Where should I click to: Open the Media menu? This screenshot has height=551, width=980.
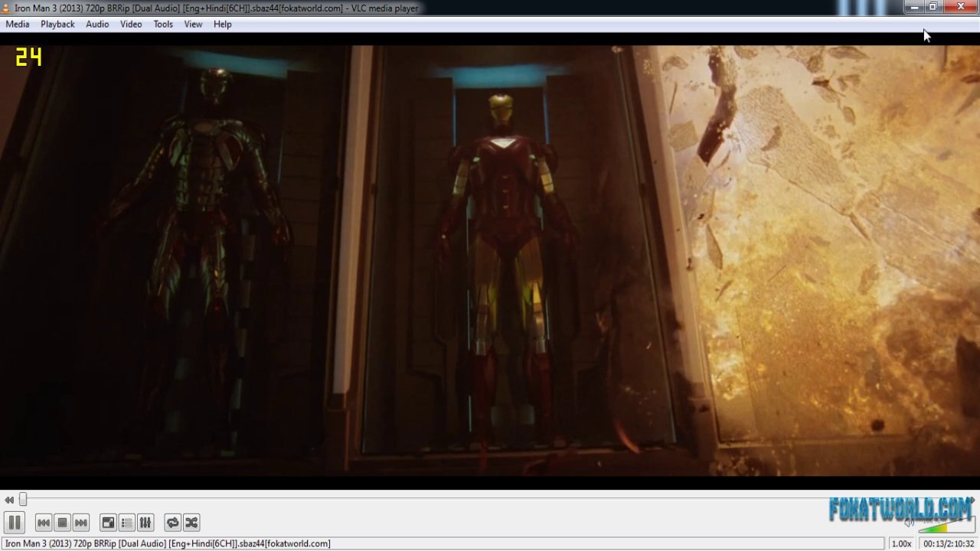(x=18, y=24)
